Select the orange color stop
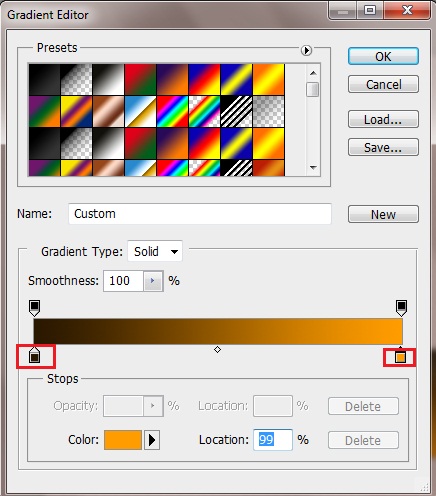The height and width of the screenshot is (496, 436). coord(400,355)
